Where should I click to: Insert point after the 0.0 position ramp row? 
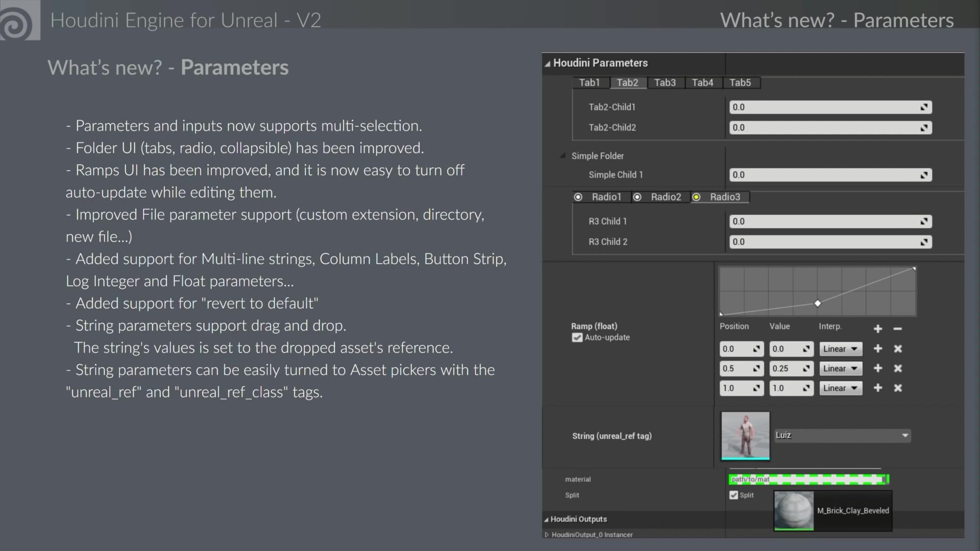878,348
